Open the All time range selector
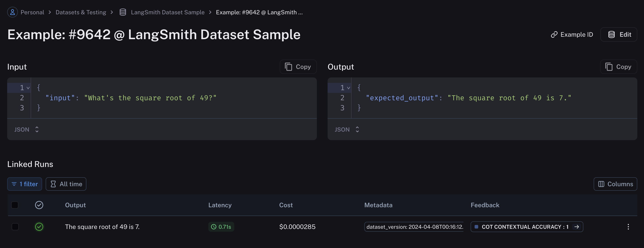This screenshot has height=248, width=644. point(66,184)
